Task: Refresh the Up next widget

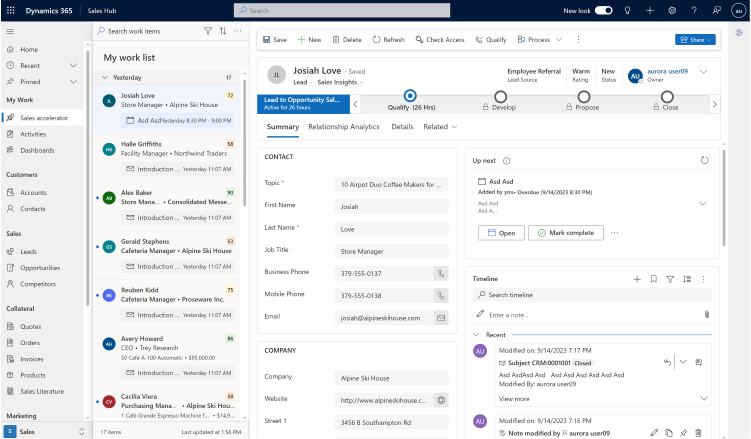Action: [704, 160]
